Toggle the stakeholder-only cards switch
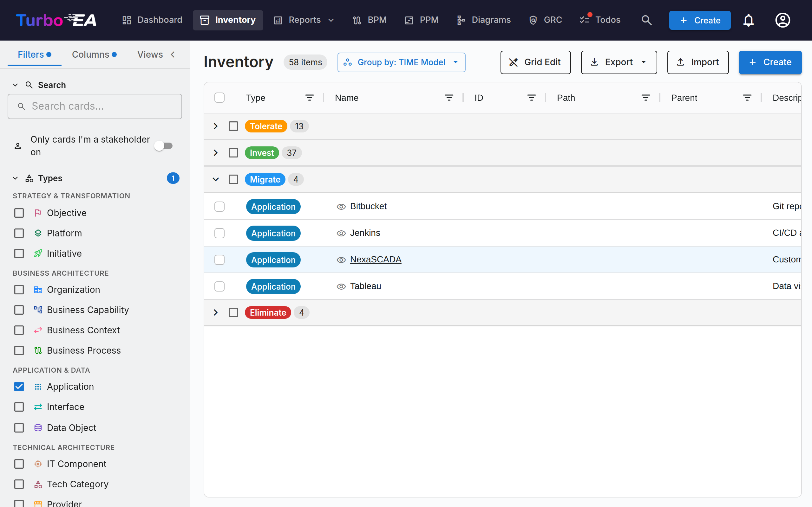This screenshot has width=812, height=507. [x=163, y=146]
